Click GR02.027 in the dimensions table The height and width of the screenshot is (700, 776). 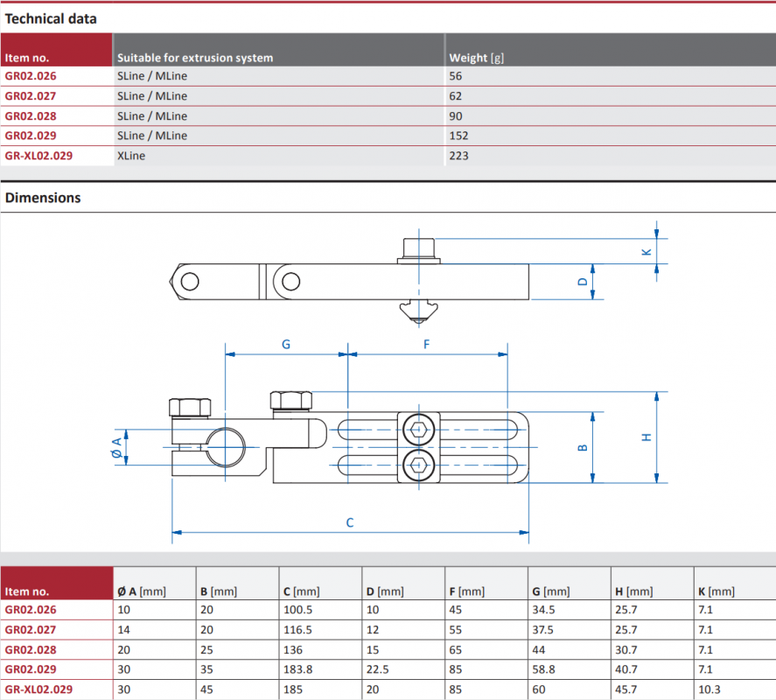pos(31,630)
